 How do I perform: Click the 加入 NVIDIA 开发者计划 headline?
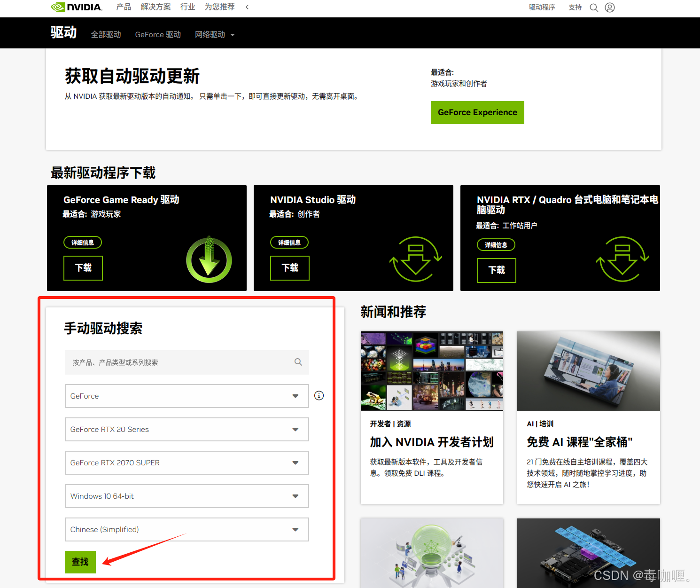(x=432, y=442)
